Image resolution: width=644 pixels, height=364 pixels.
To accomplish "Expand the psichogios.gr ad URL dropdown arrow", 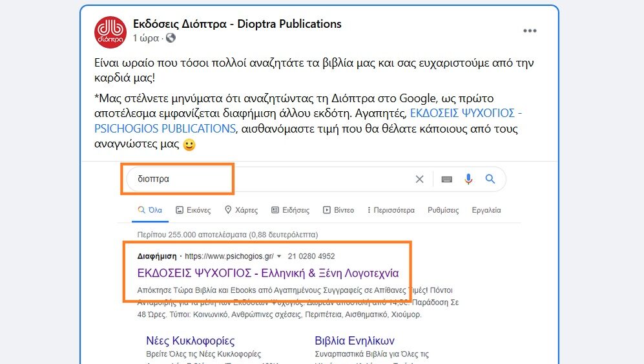I will point(279,256).
